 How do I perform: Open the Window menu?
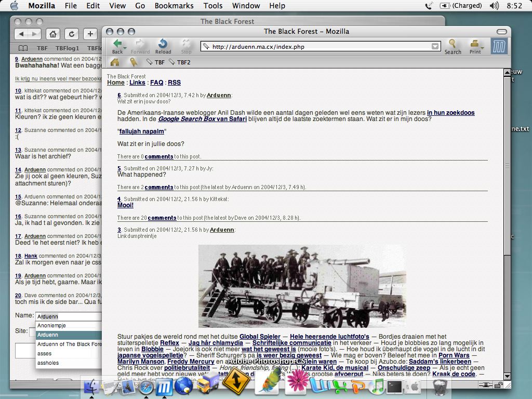pos(246,5)
